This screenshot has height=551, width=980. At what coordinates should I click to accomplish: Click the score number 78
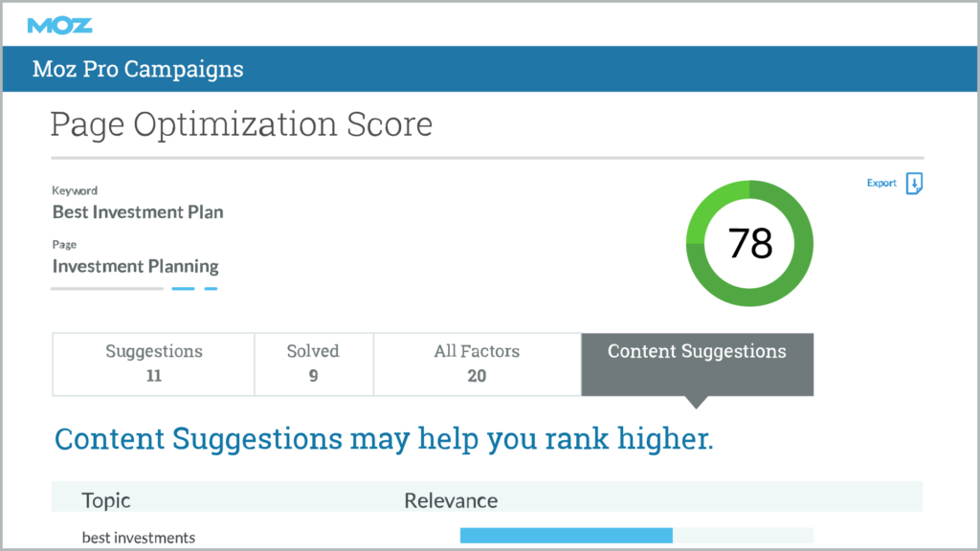tap(749, 244)
